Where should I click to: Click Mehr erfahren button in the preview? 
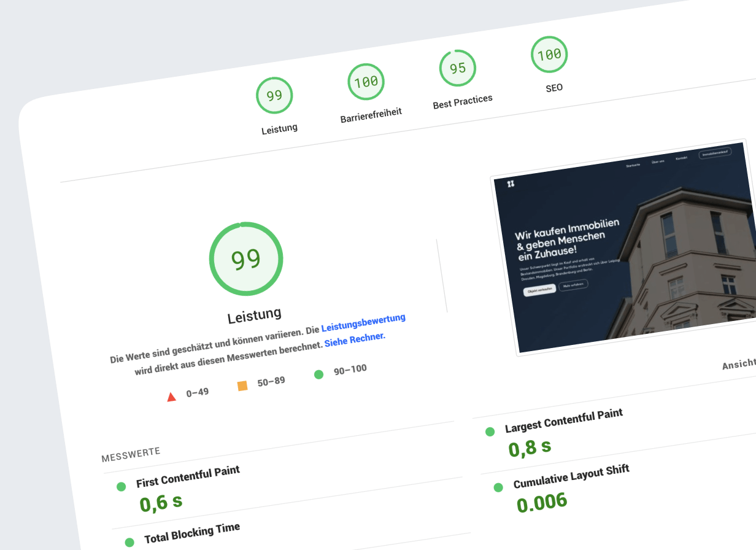coord(574,285)
